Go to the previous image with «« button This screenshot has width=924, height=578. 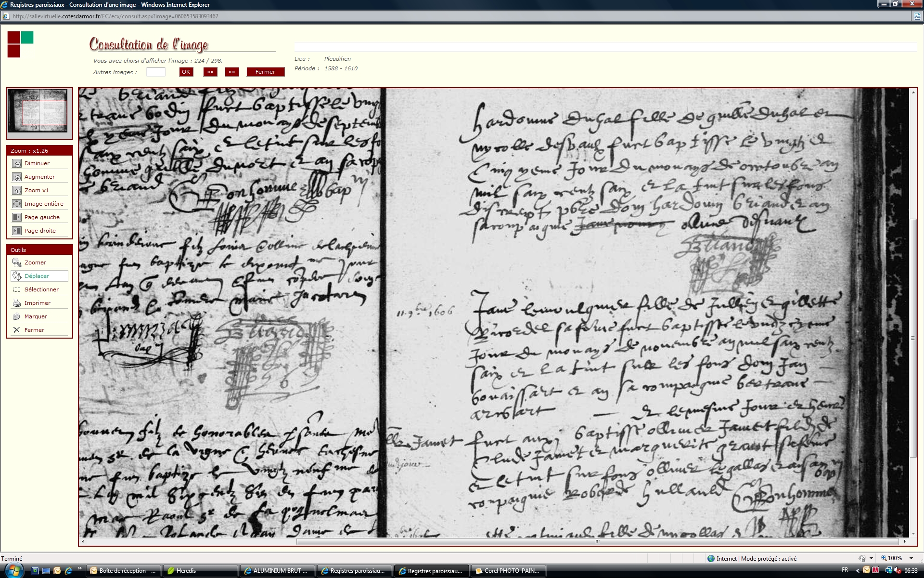coord(210,72)
